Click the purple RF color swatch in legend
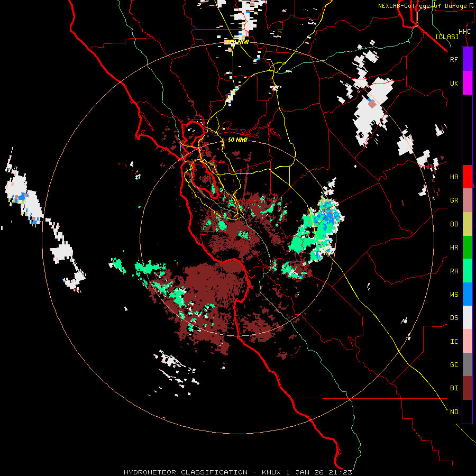 click(467, 59)
